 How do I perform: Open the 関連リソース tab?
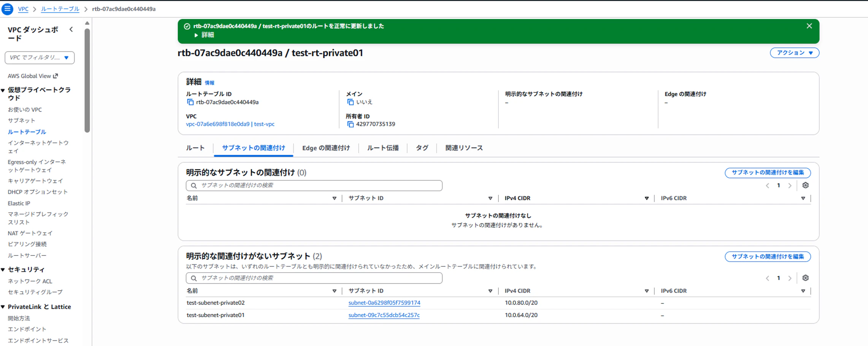coord(464,148)
